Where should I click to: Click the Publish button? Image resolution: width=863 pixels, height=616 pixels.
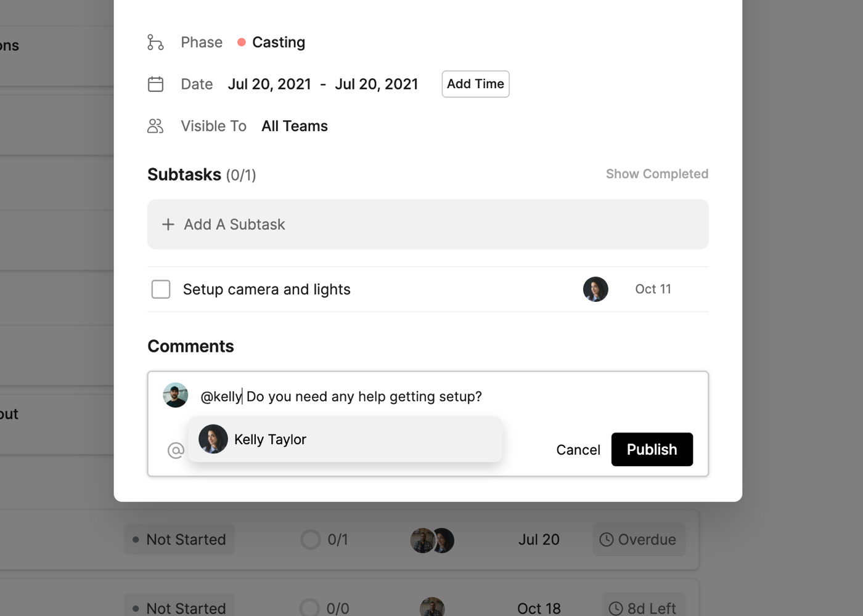(652, 450)
